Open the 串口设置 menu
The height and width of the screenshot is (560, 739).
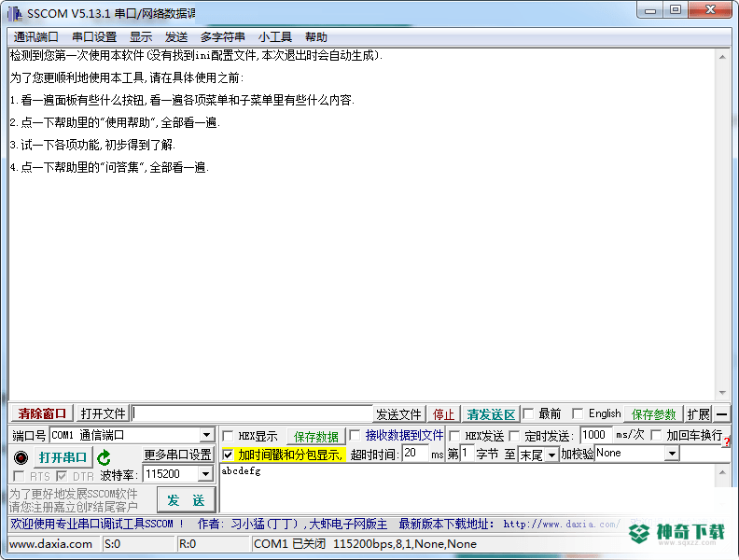pos(94,36)
